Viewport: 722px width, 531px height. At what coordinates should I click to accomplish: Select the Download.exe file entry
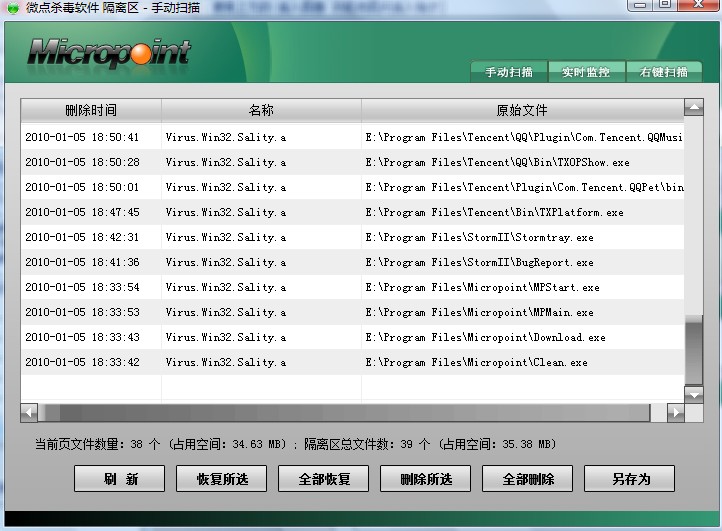point(352,337)
